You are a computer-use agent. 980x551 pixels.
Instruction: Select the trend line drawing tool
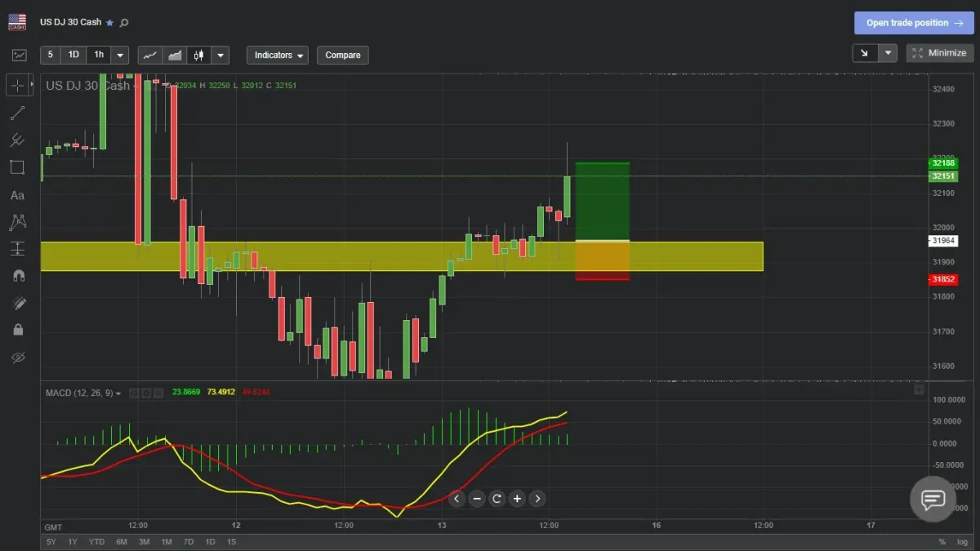point(18,113)
